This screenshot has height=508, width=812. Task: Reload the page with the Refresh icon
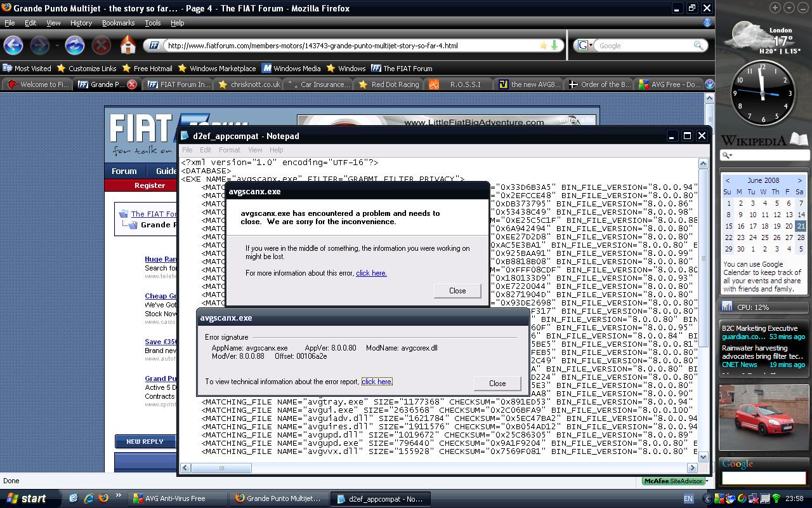[x=75, y=45]
